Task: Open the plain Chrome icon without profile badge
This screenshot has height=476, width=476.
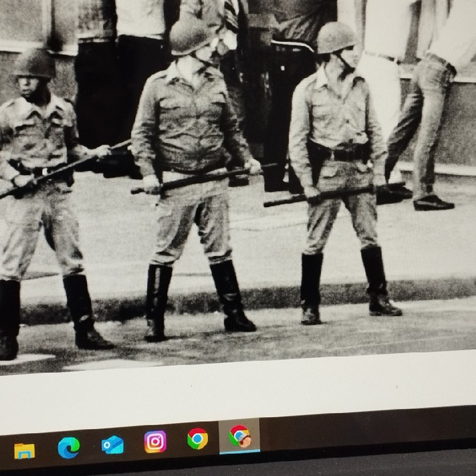Action: (x=198, y=439)
